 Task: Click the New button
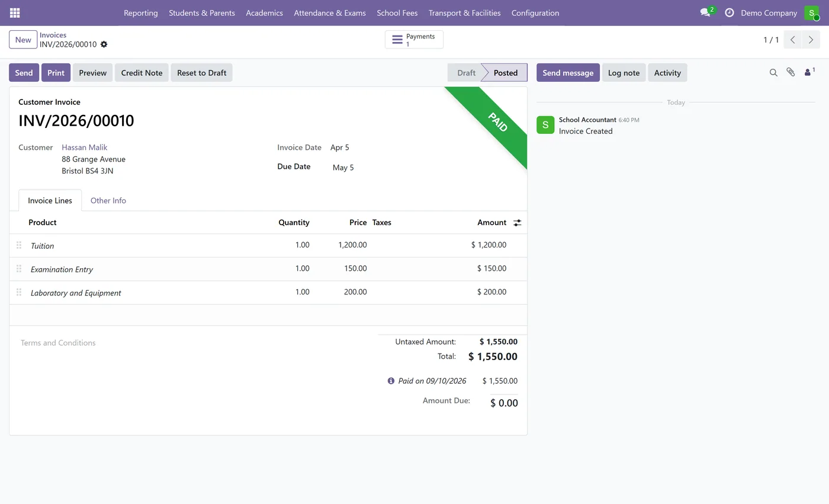click(x=23, y=40)
